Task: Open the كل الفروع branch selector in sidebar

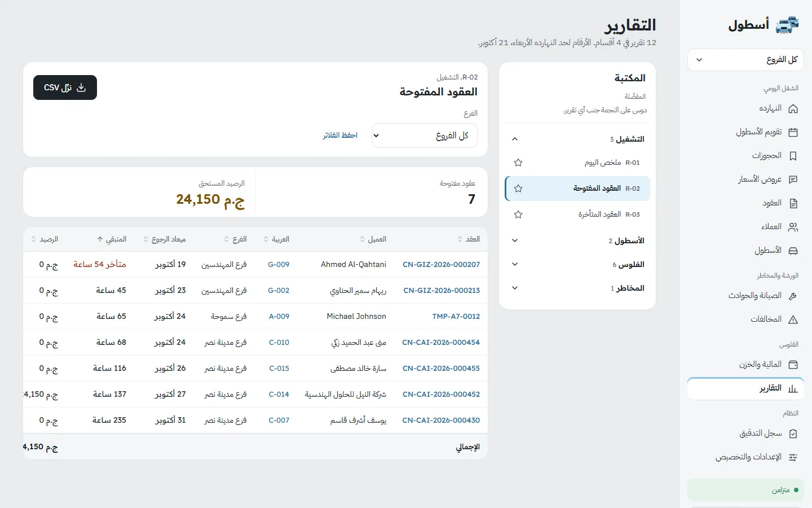Action: pos(745,60)
